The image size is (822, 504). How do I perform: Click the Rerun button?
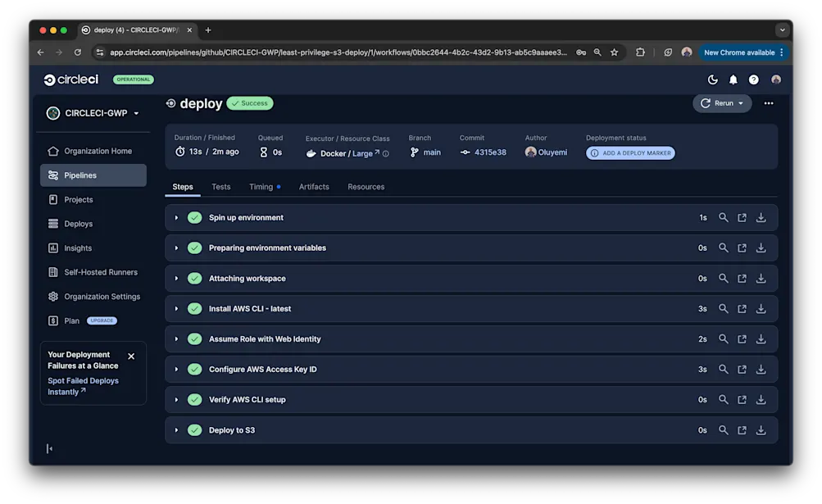point(722,103)
